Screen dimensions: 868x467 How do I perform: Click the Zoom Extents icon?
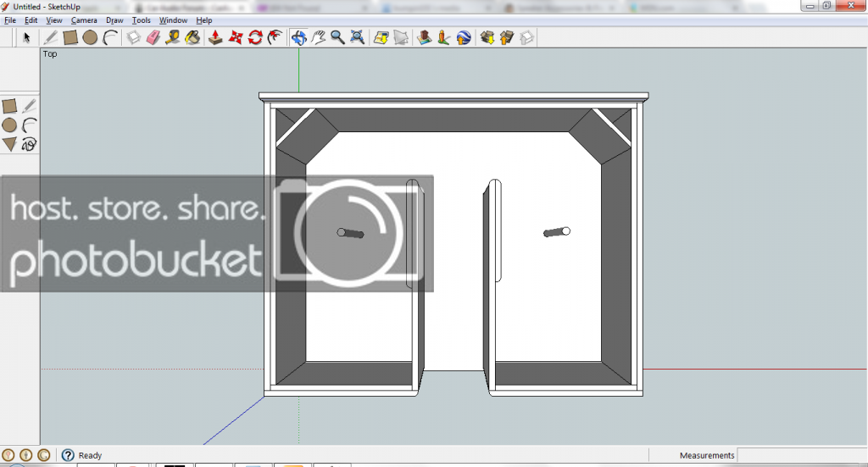click(358, 37)
